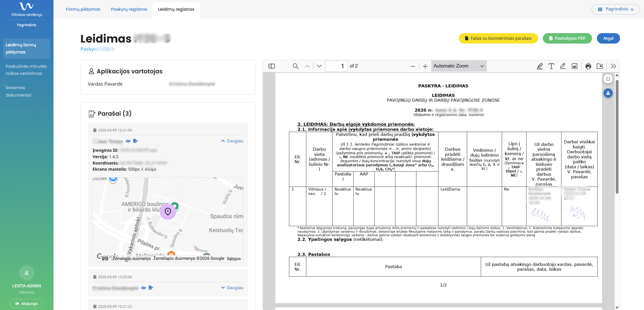The width and height of the screenshot is (644, 310).
Task: Print the PDF document
Action: [588, 66]
